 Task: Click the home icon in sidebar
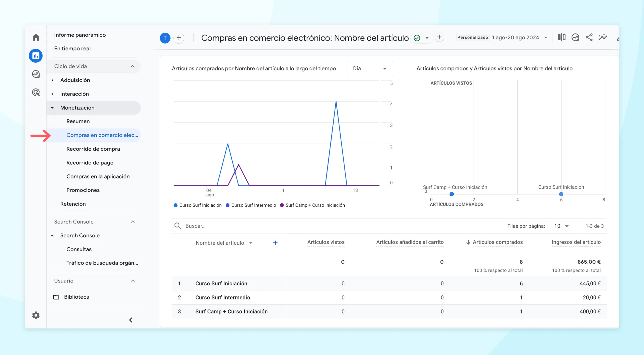(x=36, y=37)
